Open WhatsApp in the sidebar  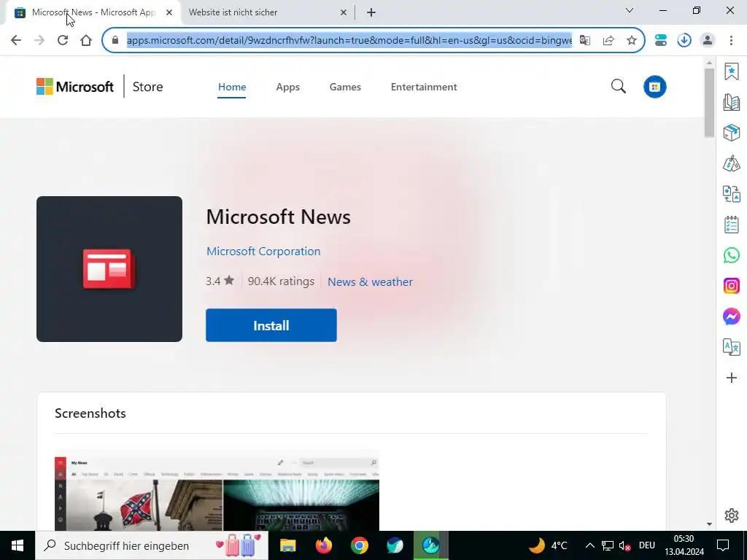pos(732,255)
